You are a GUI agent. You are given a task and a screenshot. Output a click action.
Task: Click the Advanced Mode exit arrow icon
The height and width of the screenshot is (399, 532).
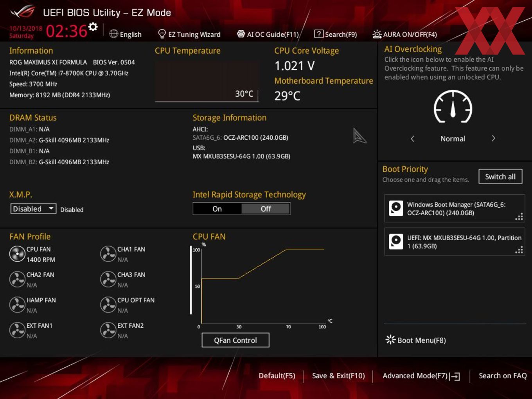pyautogui.click(x=455, y=376)
